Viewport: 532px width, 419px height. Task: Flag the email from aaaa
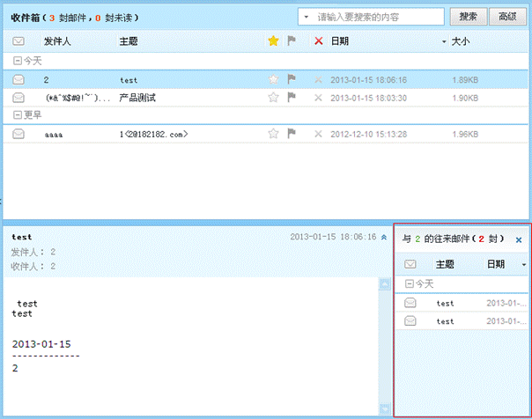coord(292,134)
